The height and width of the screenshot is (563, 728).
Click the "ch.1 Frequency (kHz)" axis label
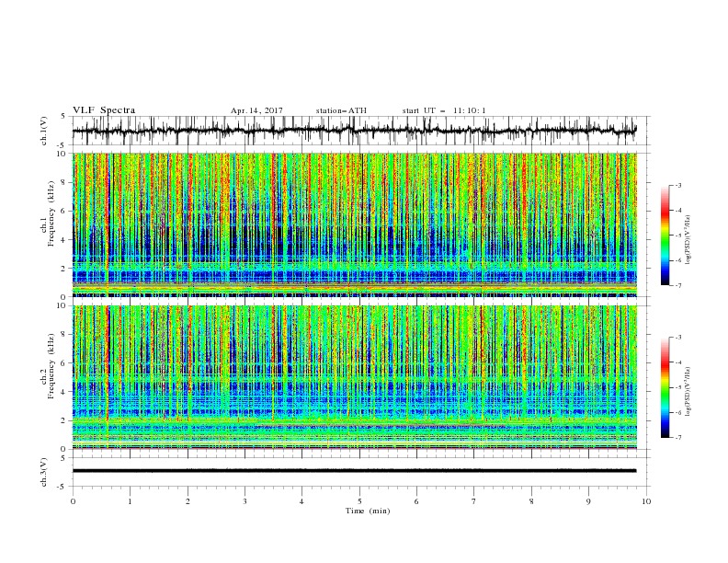click(x=48, y=214)
